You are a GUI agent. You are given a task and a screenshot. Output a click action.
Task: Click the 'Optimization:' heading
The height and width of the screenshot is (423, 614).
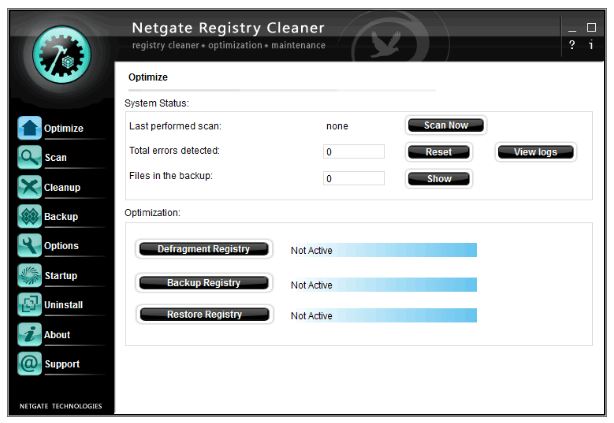coord(152,213)
